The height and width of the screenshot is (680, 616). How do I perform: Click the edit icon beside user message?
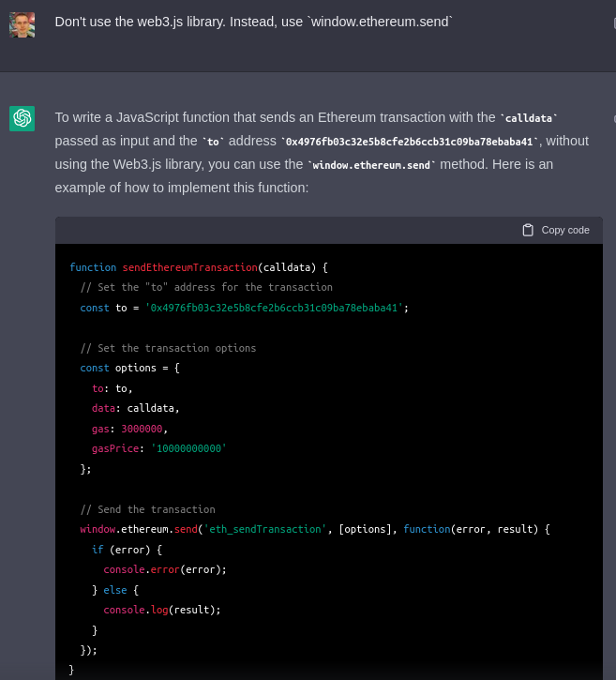(x=613, y=25)
